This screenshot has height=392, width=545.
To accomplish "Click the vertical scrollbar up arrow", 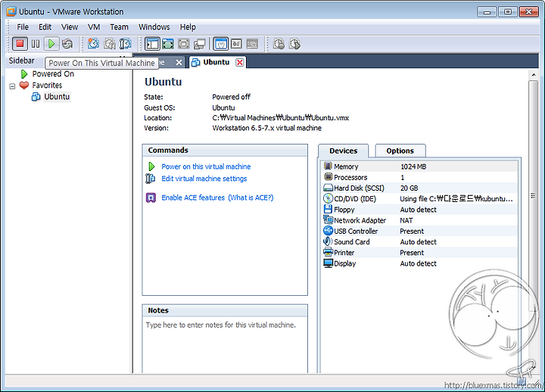I will coord(533,75).
